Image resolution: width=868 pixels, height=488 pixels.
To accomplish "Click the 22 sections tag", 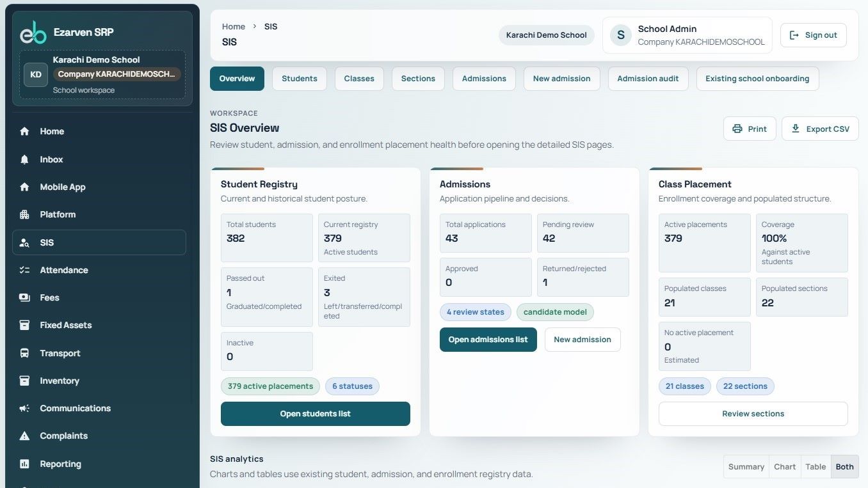I will 745,386.
